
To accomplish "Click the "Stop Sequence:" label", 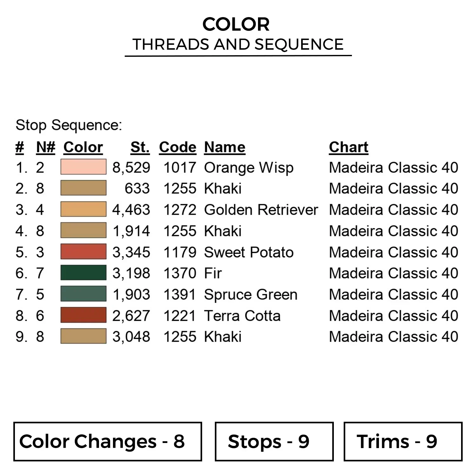I will pos(69,125).
